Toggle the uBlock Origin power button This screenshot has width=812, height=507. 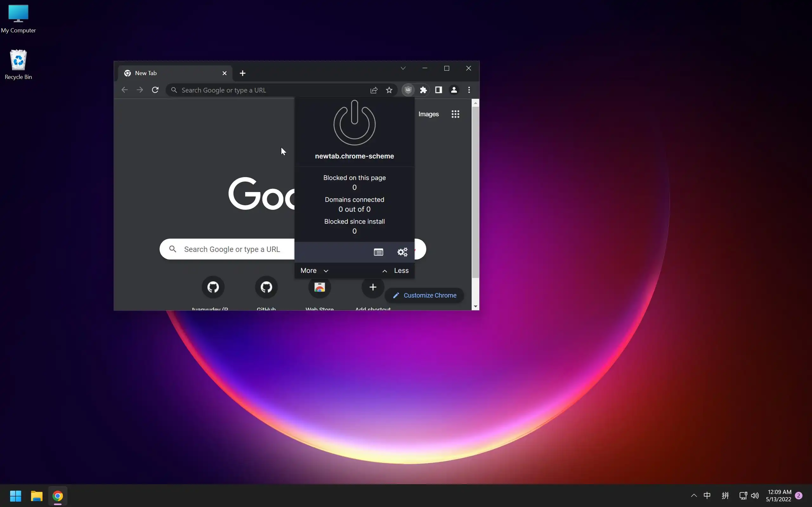354,123
